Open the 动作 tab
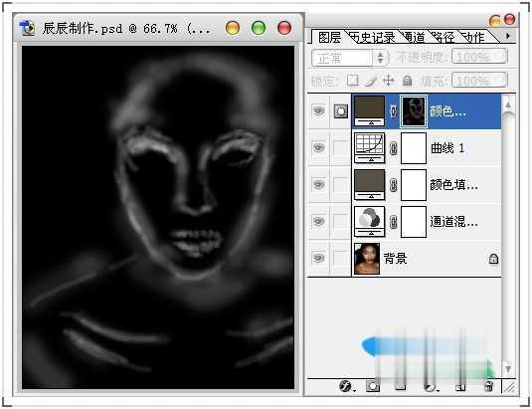This screenshot has height=409, width=532. point(474,37)
